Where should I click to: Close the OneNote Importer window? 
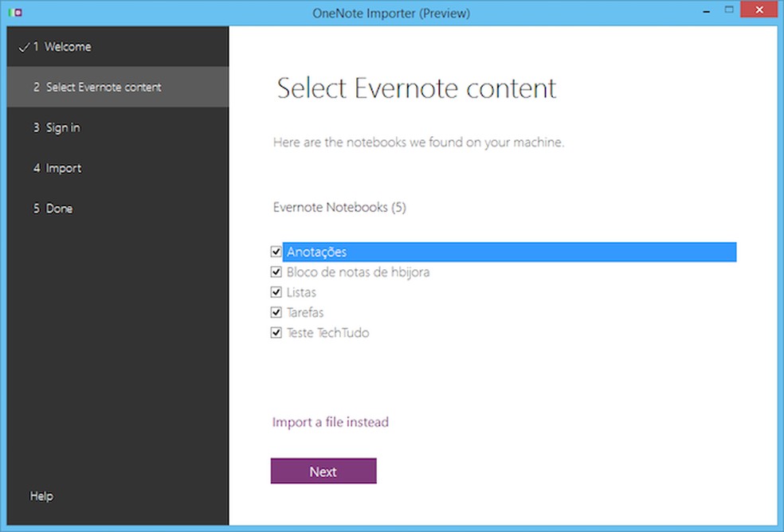759,10
